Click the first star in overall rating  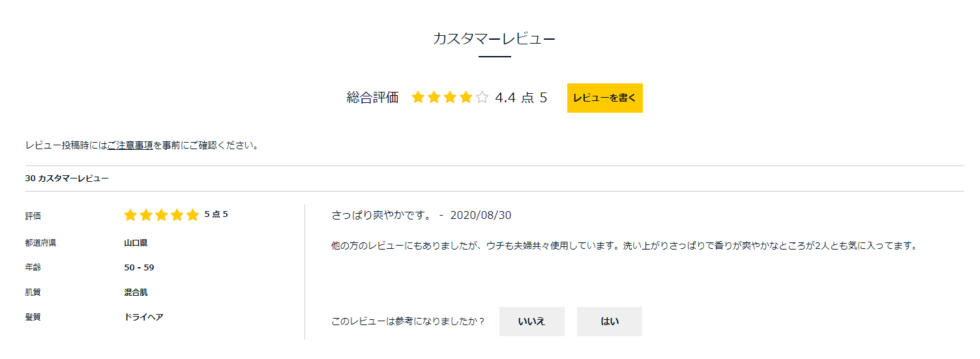coord(418,98)
